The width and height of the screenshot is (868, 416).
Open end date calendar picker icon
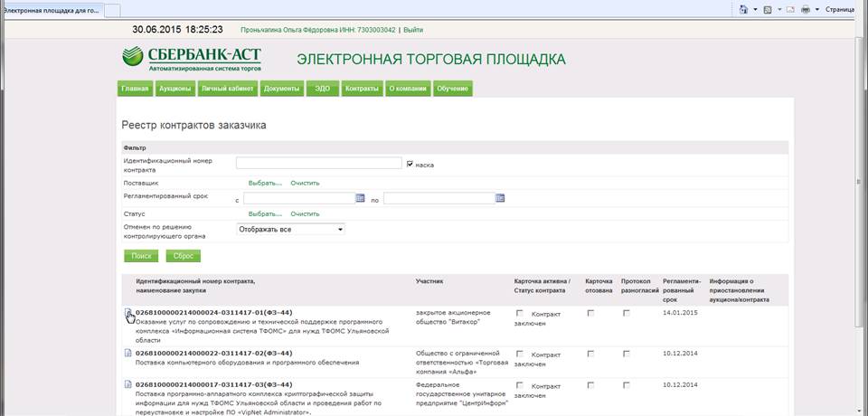click(x=499, y=198)
